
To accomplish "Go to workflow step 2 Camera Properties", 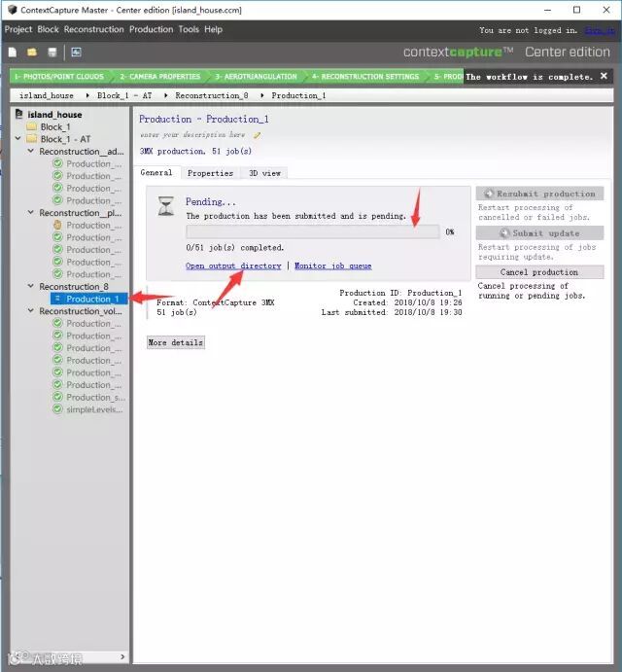I will pos(159,76).
